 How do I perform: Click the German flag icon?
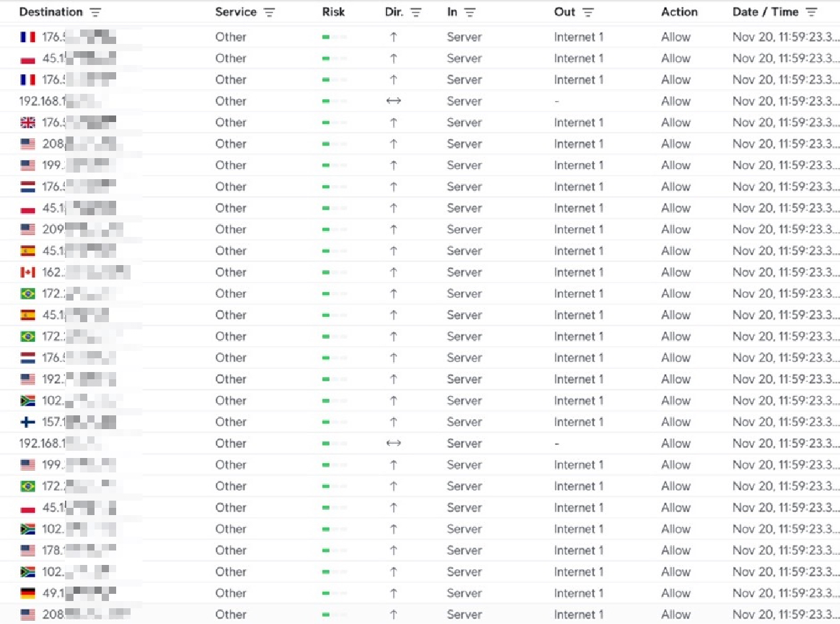coord(28,593)
